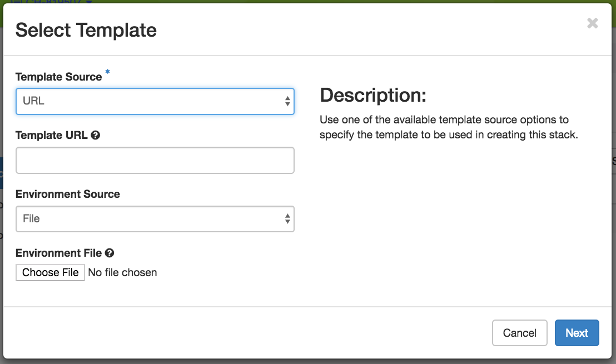Click the 'Environment File' label text
This screenshot has width=616, height=364.
pos(58,253)
